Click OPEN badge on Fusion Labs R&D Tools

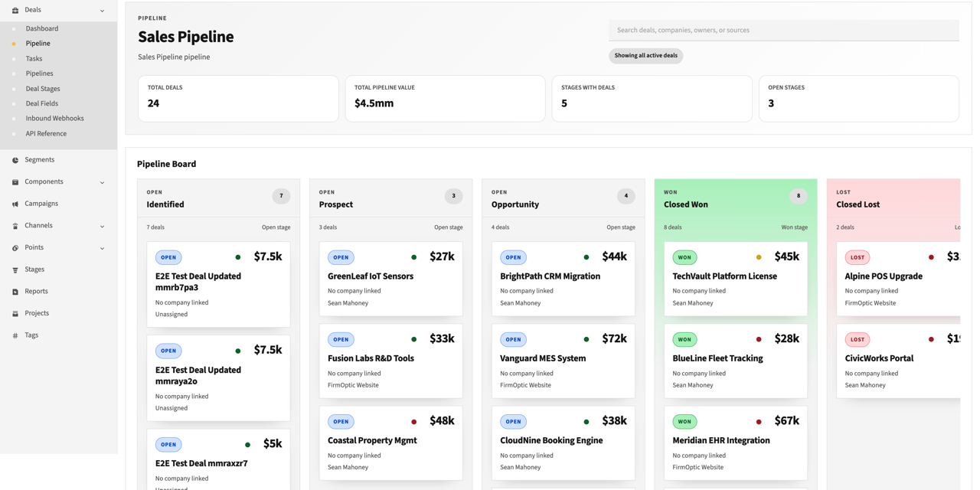click(341, 339)
